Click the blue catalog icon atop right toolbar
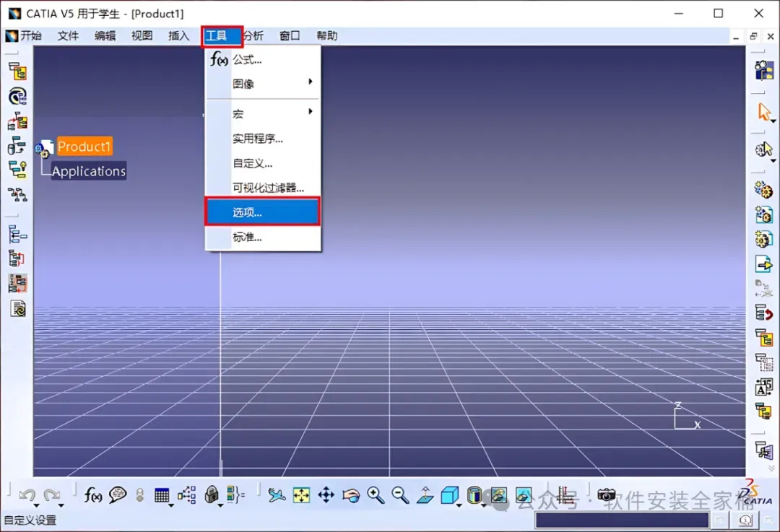 coord(764,70)
